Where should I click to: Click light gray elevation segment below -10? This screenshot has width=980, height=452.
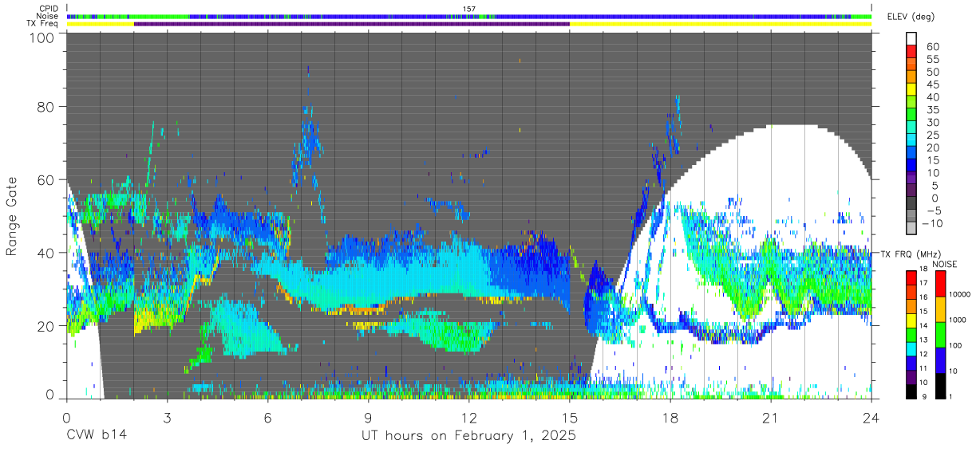coord(912,229)
